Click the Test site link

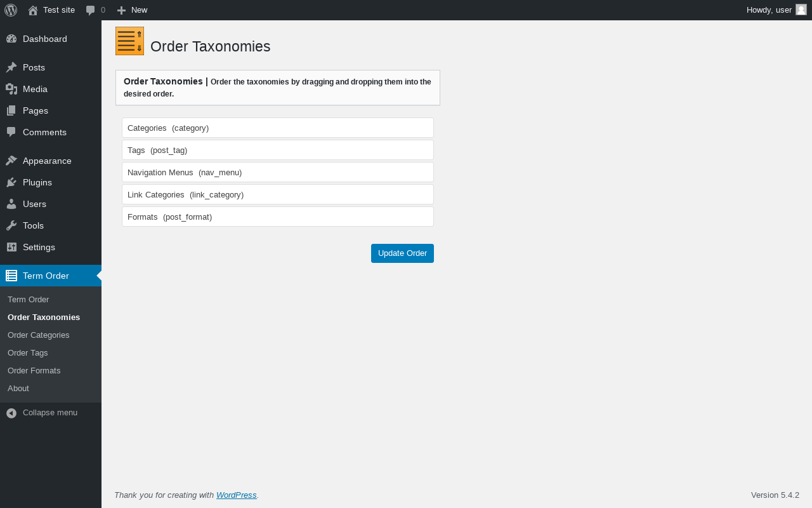(x=59, y=10)
